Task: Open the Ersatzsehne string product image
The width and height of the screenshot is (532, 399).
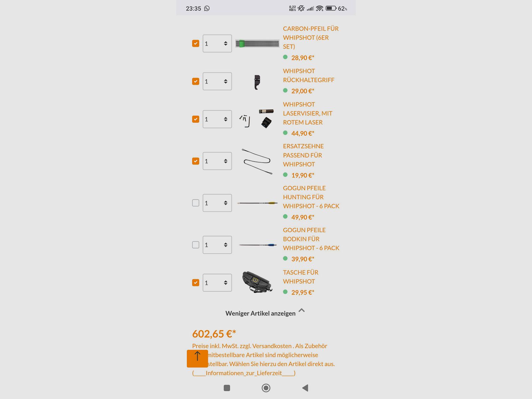Action: 257,161
